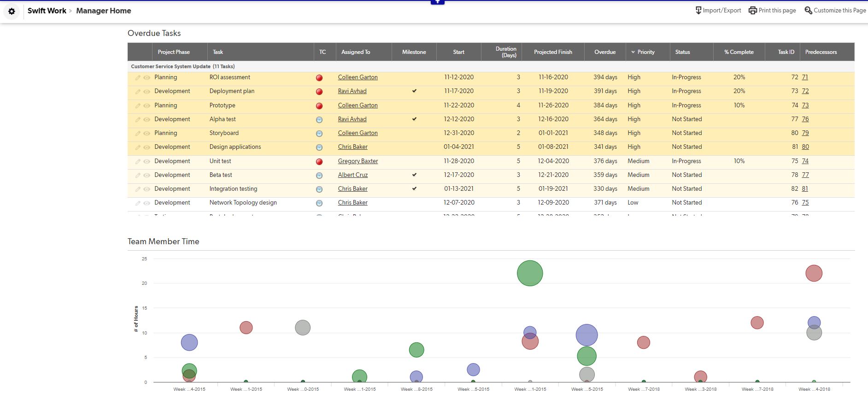
Task: View Unit test record via eye icon
Action: (147, 162)
